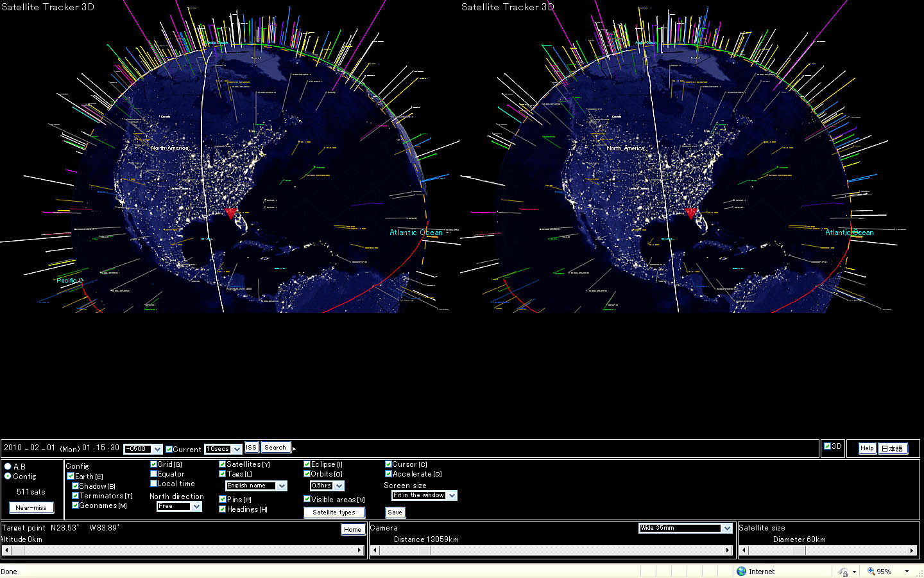Open the Help button
Viewport: 924px width, 578px height.
pyautogui.click(x=868, y=448)
